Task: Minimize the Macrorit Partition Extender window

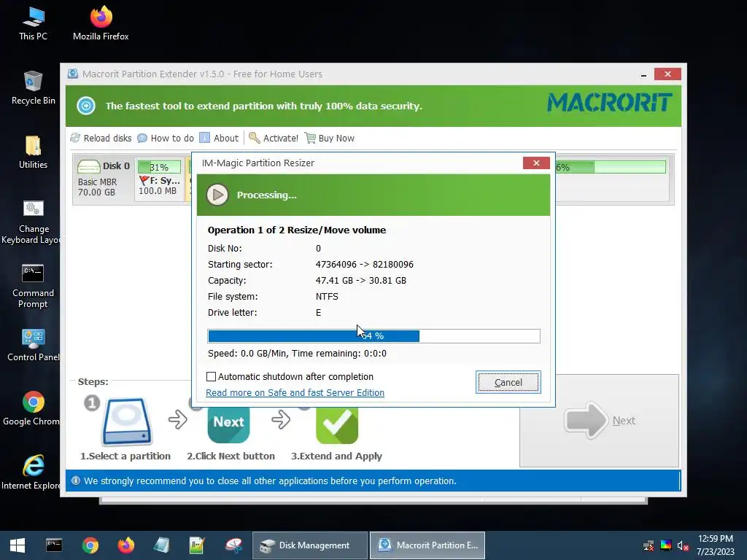Action: [x=643, y=74]
